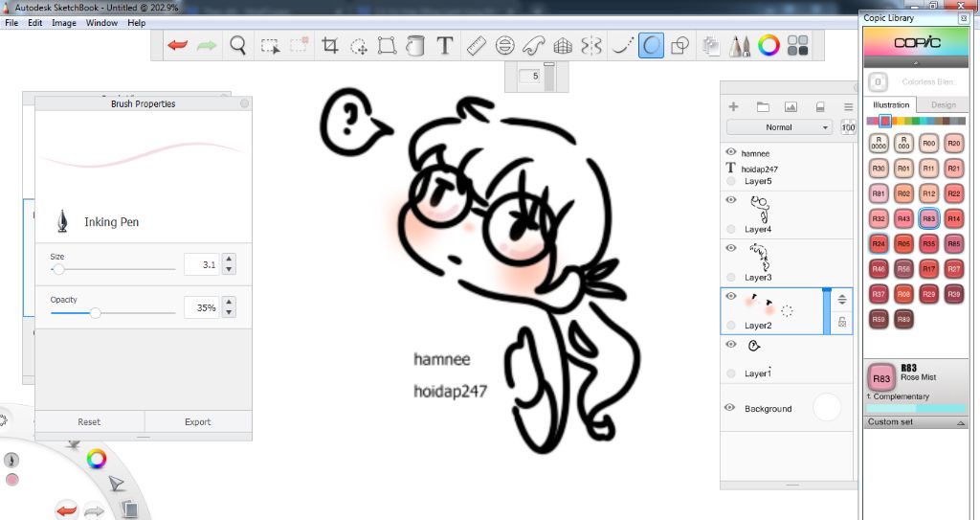
Task: Toggle Layer3 visibility eye
Action: point(730,248)
